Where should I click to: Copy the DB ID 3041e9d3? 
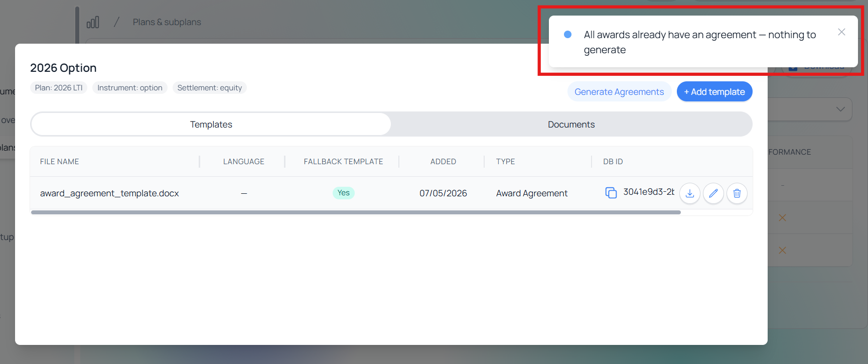(611, 193)
